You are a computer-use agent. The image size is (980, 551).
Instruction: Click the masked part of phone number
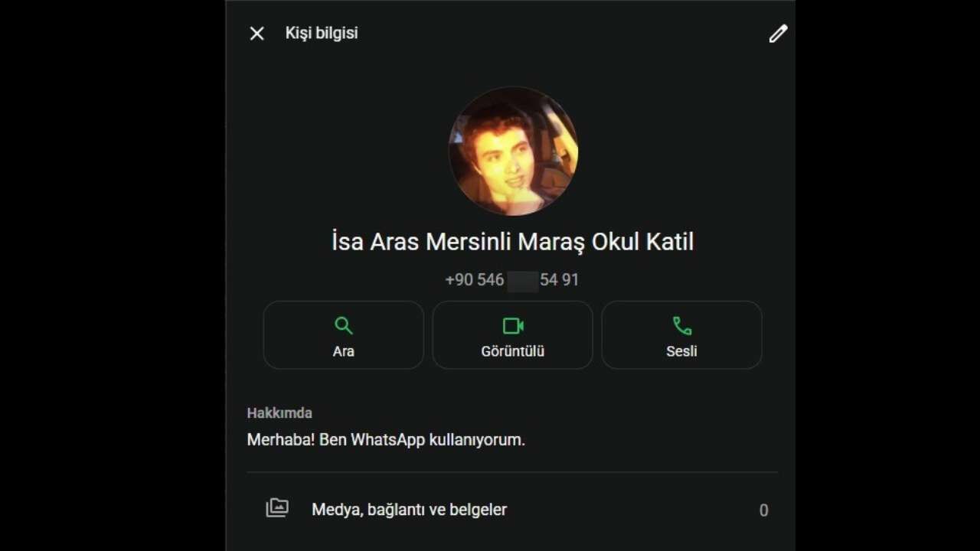click(x=523, y=281)
